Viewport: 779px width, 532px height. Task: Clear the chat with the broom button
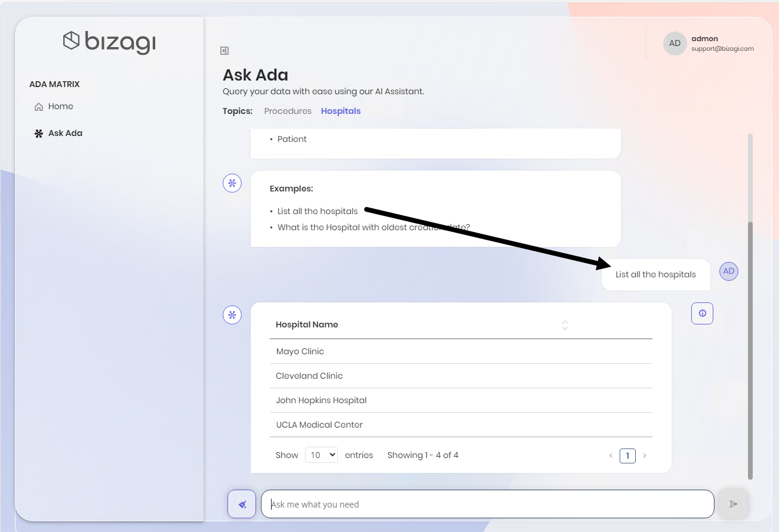point(242,504)
